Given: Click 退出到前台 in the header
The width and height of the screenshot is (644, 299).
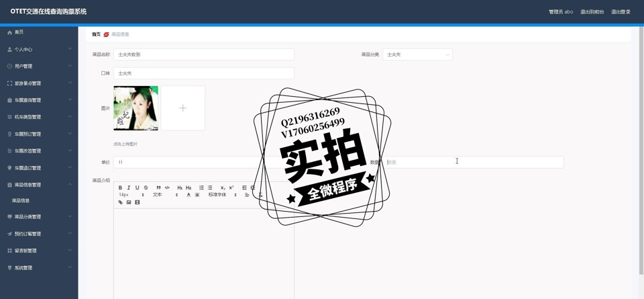Looking at the screenshot, I should tap(592, 12).
